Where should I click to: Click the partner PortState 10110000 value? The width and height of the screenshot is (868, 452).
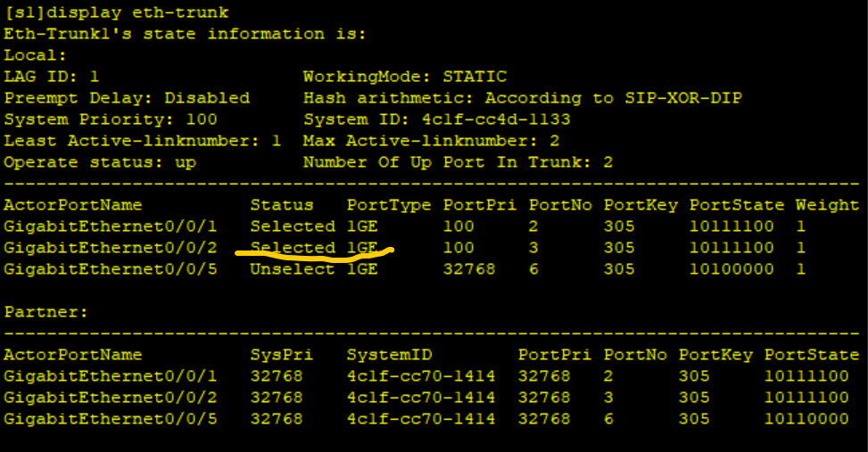806,419
